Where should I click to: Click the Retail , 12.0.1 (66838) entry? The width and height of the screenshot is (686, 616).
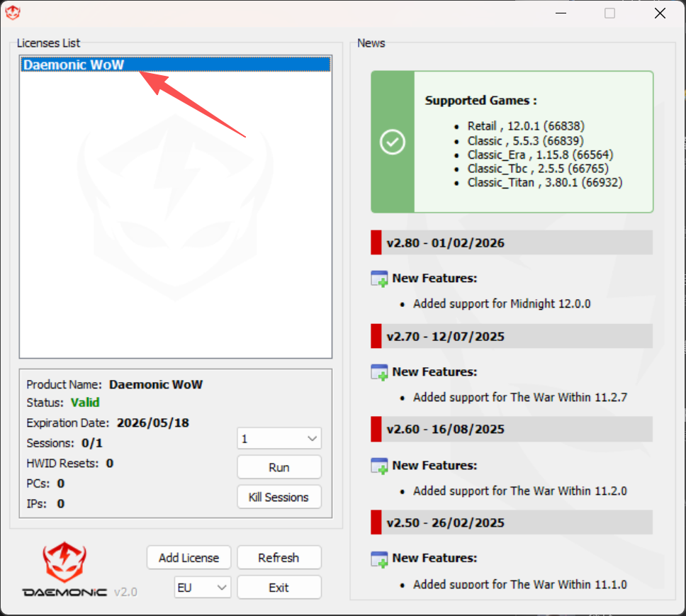(526, 126)
